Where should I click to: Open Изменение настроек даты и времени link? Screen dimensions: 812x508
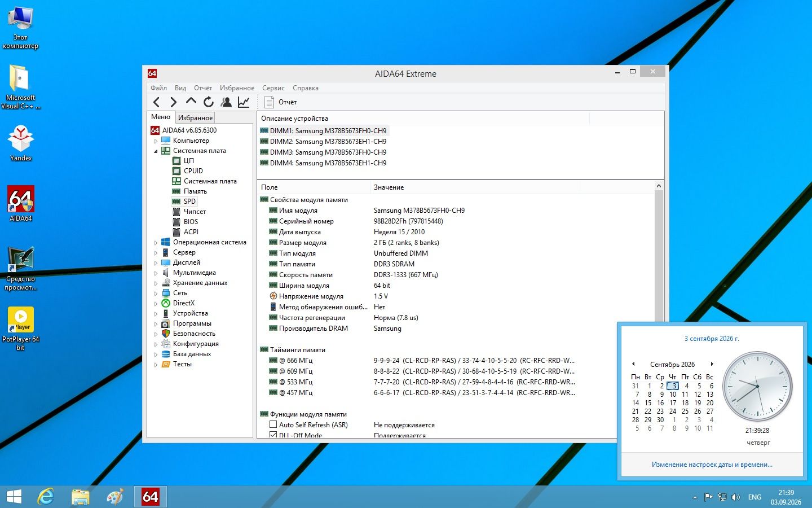[712, 465]
